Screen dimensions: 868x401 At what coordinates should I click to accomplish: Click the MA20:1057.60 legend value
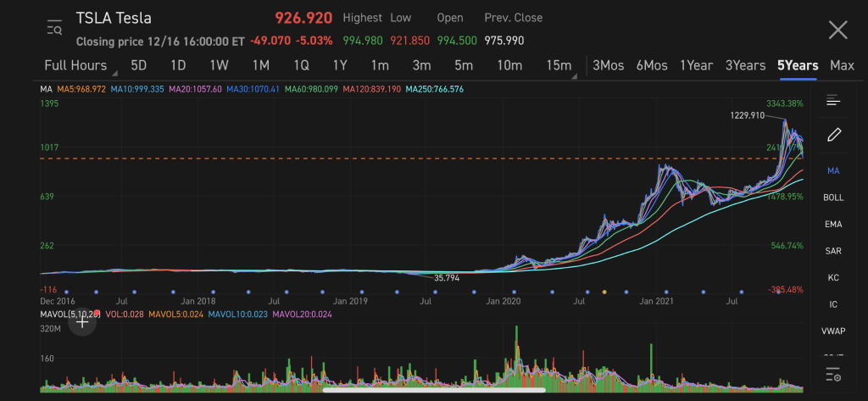click(196, 89)
